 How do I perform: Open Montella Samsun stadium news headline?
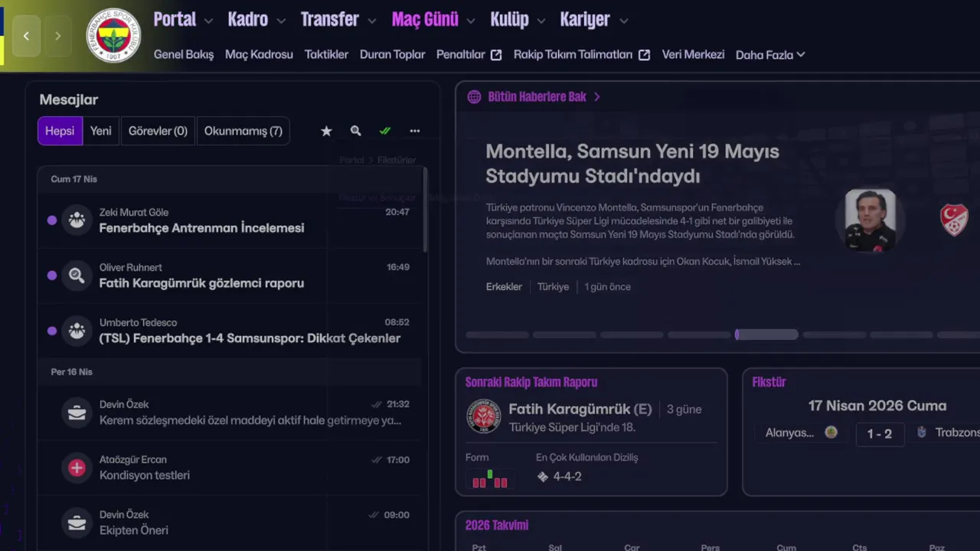[x=632, y=164]
